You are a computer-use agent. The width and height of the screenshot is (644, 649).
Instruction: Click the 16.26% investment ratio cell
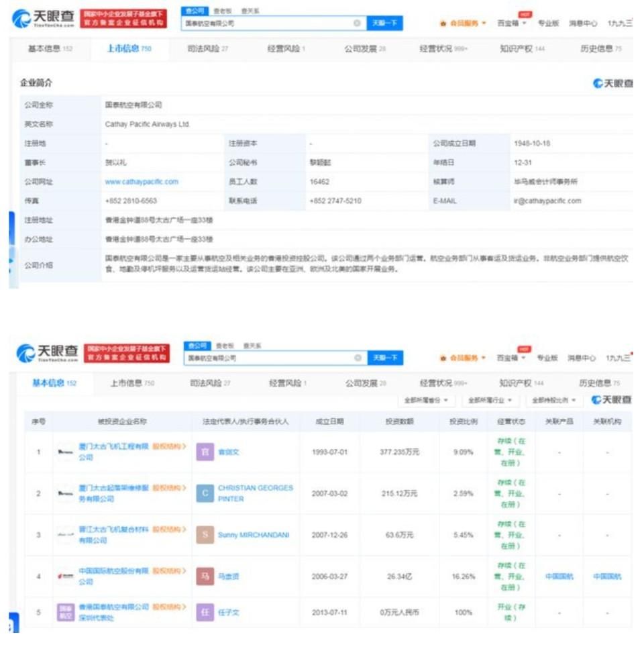[x=464, y=576]
